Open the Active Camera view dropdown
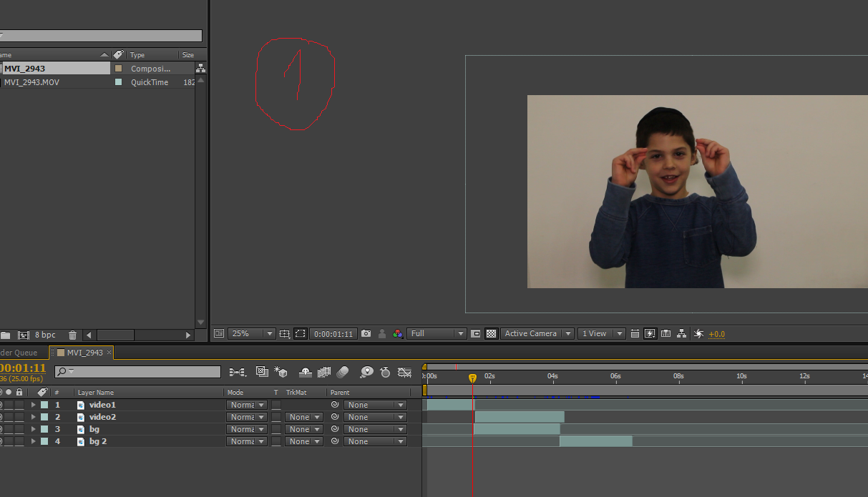868x497 pixels. 537,334
